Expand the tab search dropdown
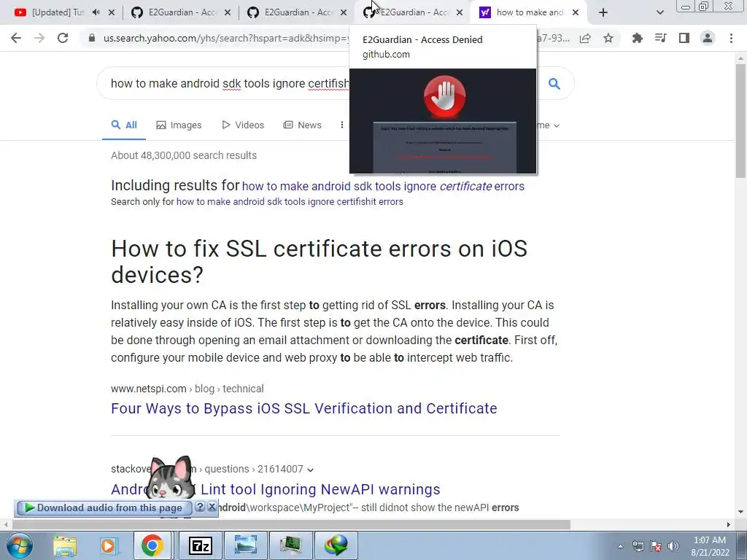Viewport: 747px width, 560px height. pyautogui.click(x=659, y=12)
